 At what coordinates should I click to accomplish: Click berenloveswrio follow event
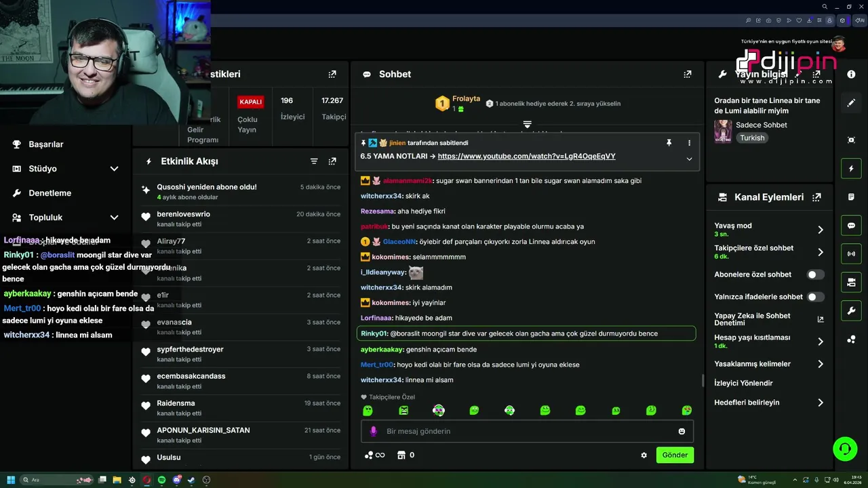click(x=241, y=219)
